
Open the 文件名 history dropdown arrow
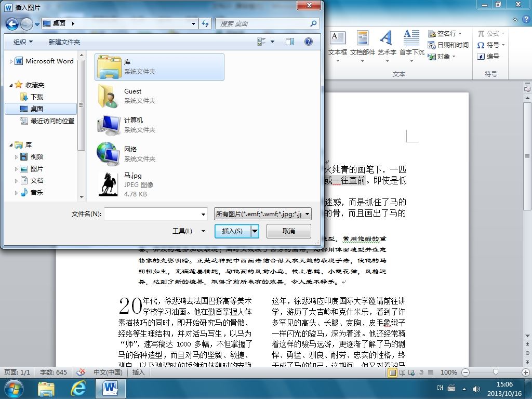pyautogui.click(x=203, y=214)
